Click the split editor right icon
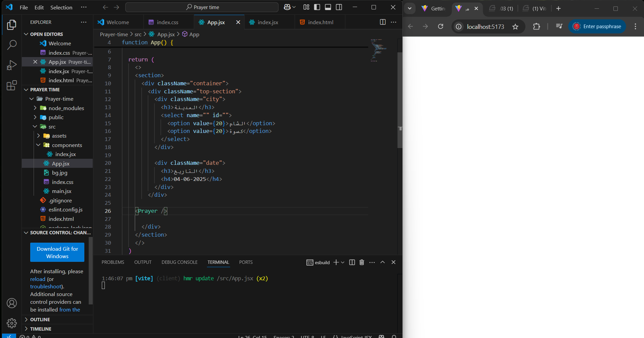 (x=382, y=22)
